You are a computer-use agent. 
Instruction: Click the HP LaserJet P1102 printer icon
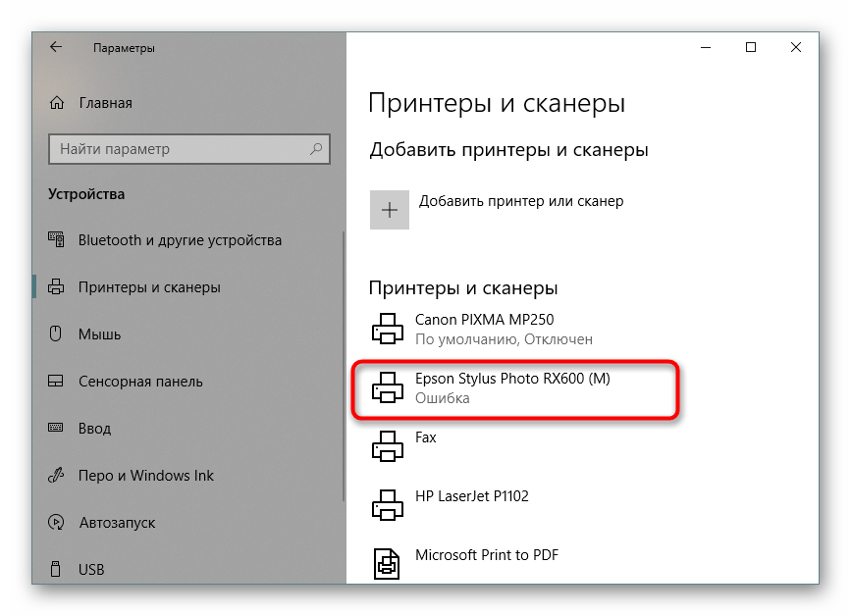point(388,505)
